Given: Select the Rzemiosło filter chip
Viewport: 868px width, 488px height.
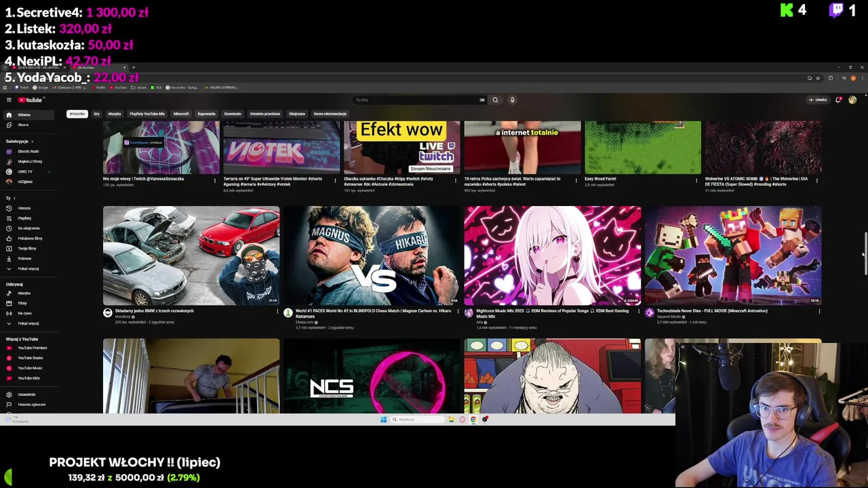Looking at the screenshot, I should 233,114.
